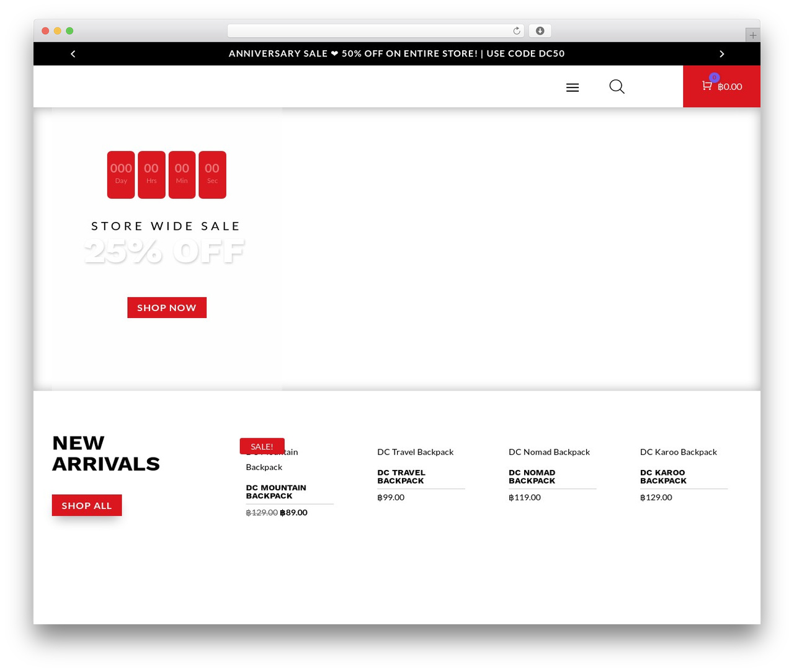Click the SALE! badge
The width and height of the screenshot is (794, 672).
point(262,446)
